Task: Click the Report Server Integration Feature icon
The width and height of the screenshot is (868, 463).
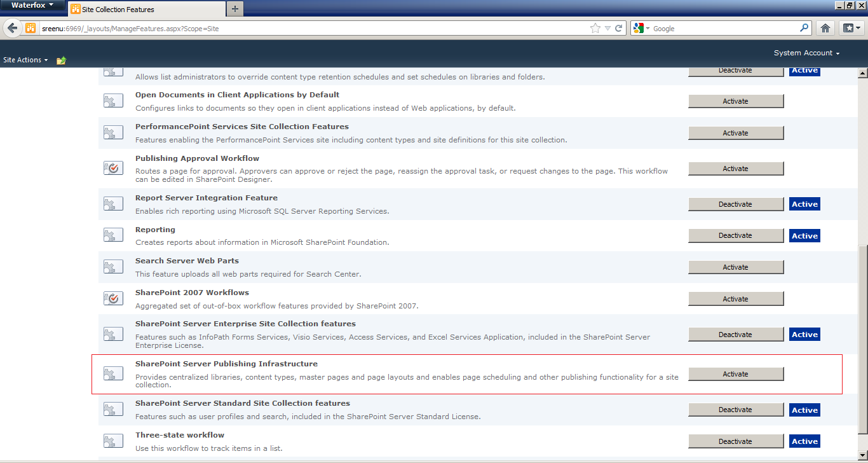Action: click(x=113, y=204)
